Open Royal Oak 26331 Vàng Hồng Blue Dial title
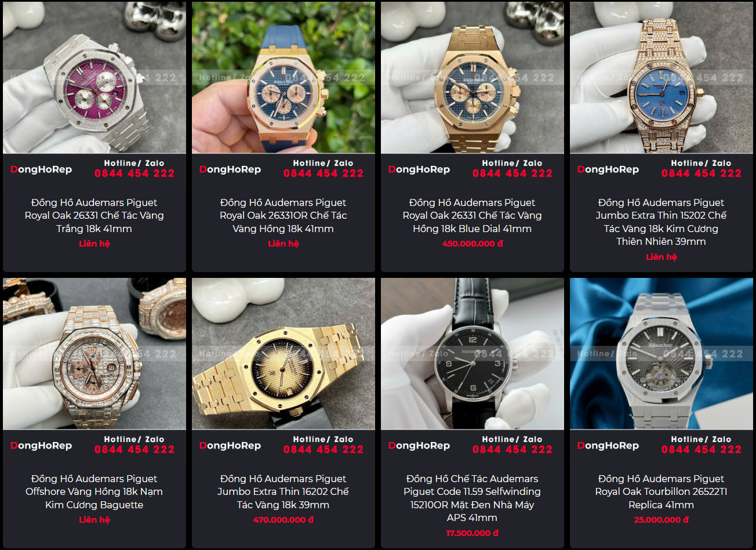This screenshot has height=550, width=756. [x=472, y=216]
